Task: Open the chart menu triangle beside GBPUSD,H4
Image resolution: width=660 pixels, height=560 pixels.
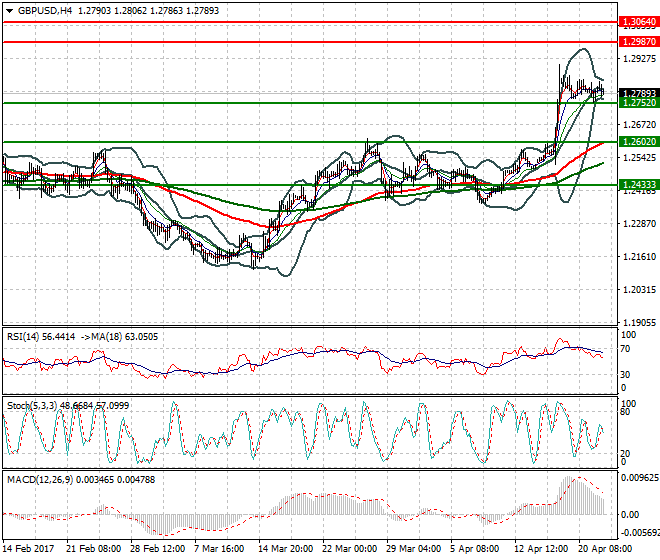Action: pyautogui.click(x=9, y=11)
